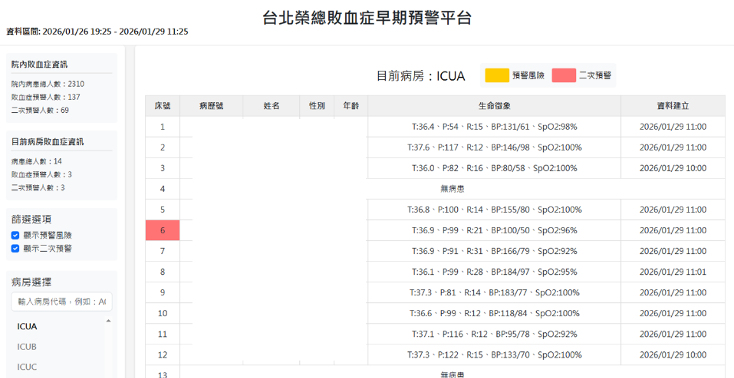Select bed number 1 cell
This screenshot has height=378, width=734.
[x=162, y=127]
